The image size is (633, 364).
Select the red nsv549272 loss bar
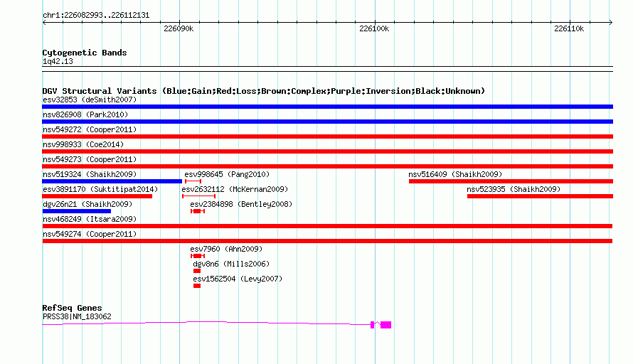click(x=327, y=136)
